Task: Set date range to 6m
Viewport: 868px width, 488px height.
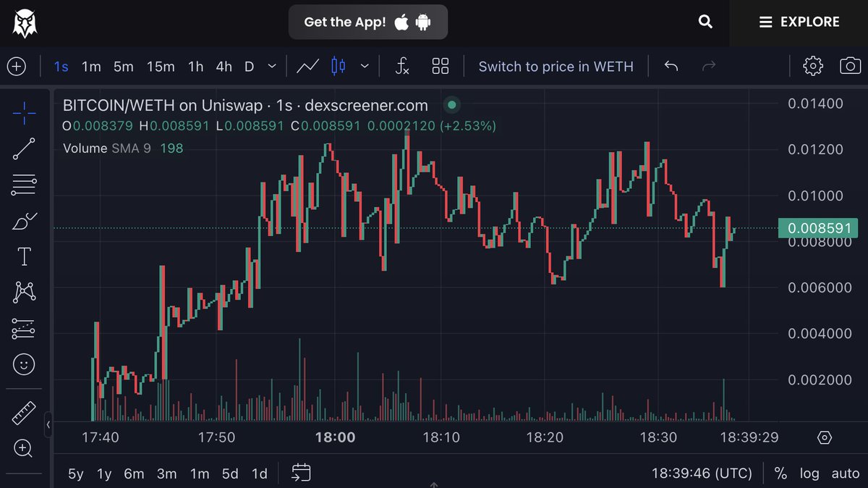Action: point(134,474)
